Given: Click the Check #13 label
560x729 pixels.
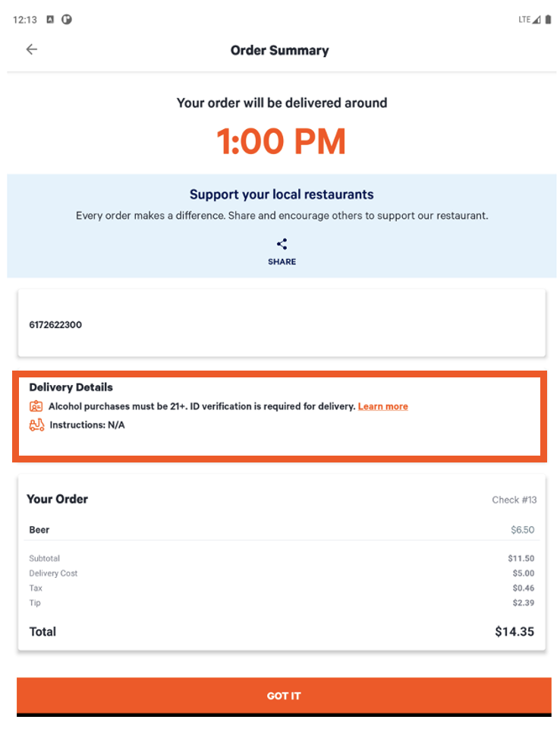Looking at the screenshot, I should pos(514,500).
